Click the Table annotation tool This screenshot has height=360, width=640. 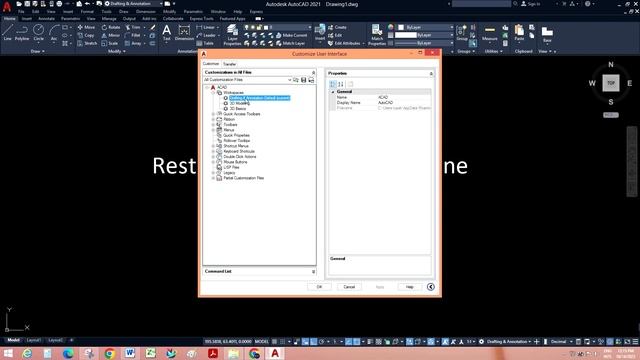point(205,43)
